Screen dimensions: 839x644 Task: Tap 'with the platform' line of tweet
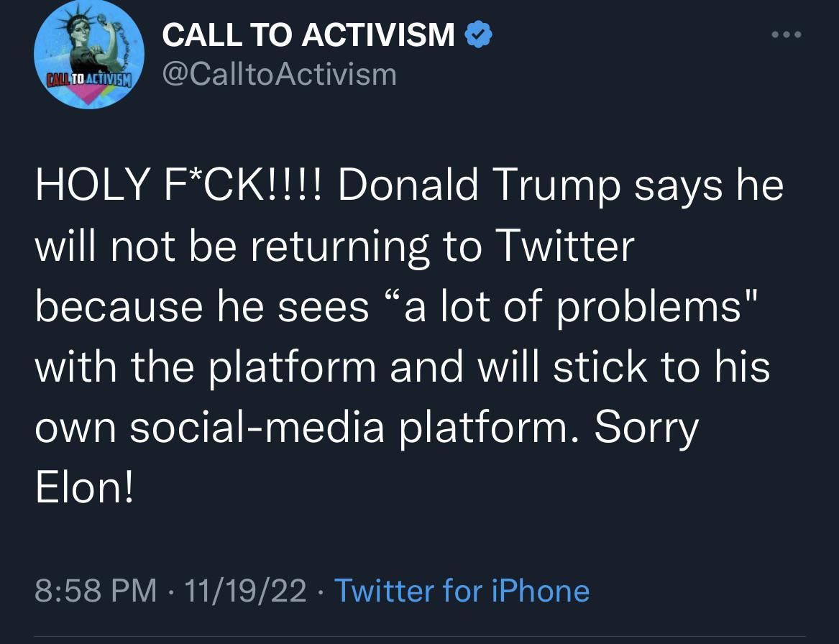point(205,367)
